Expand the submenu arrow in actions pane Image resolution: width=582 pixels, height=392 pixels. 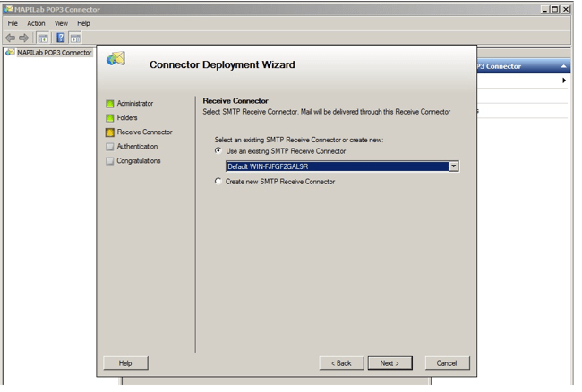(564, 81)
